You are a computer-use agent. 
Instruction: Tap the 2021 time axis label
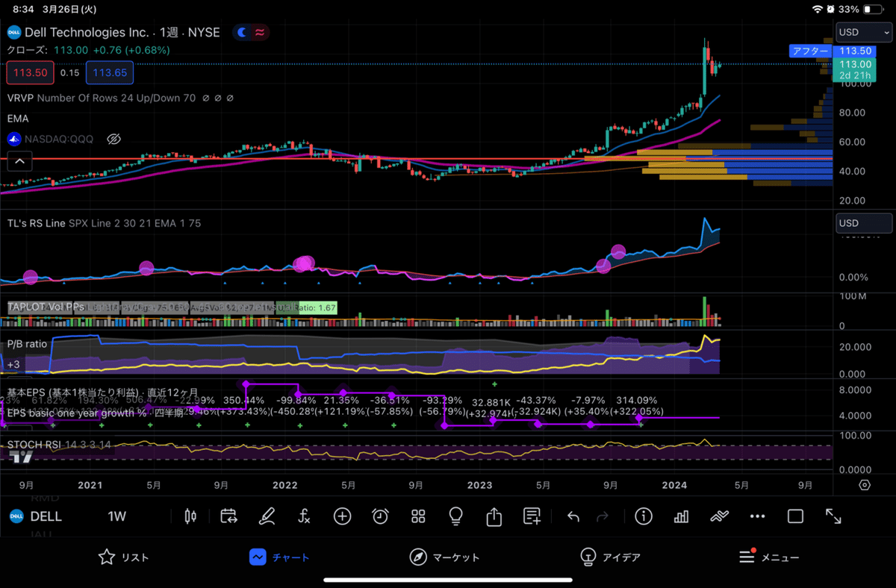pyautogui.click(x=90, y=485)
